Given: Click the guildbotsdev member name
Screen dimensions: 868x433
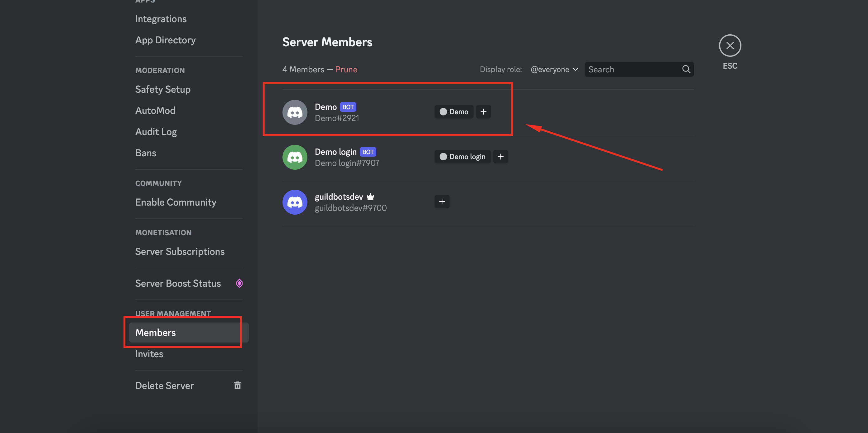Looking at the screenshot, I should 339,197.
